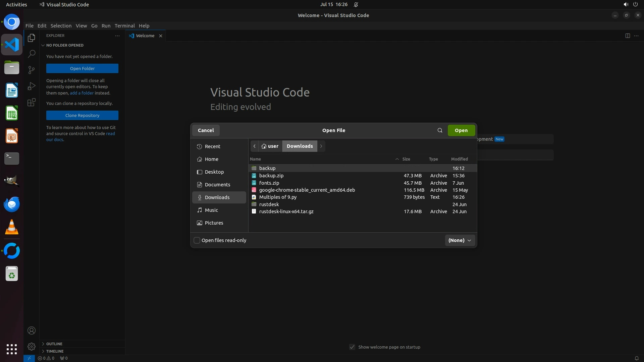Select the Multiples of 9.py file
This screenshot has width=644, height=362.
278,197
